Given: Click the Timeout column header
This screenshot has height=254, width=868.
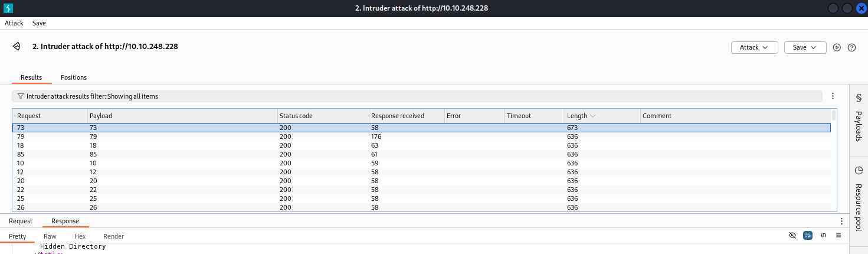Looking at the screenshot, I should coord(535,116).
